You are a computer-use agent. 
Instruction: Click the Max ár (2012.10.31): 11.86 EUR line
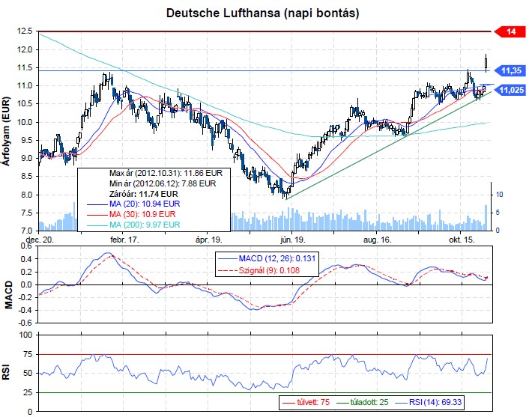tap(166, 173)
